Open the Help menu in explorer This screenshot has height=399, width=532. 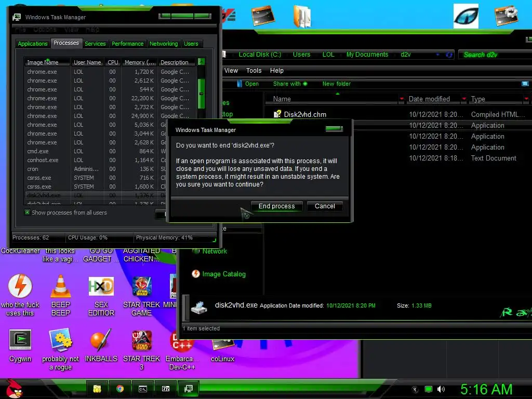[276, 71]
